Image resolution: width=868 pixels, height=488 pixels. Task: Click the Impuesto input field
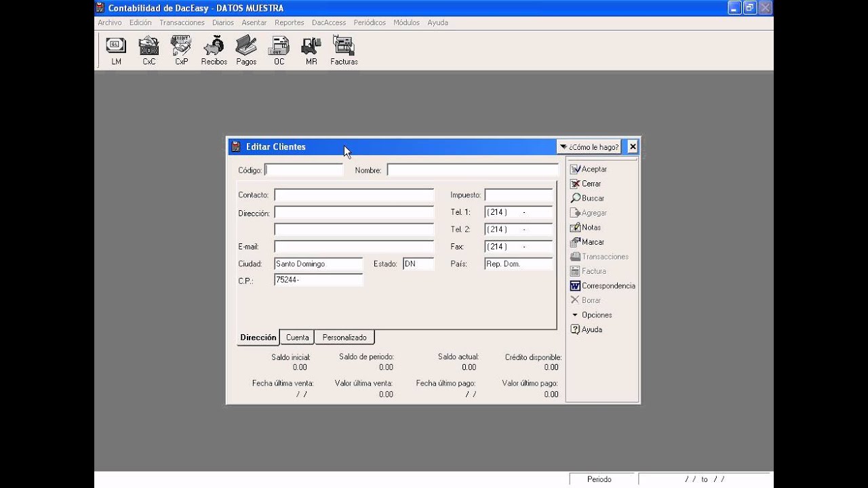coord(519,195)
